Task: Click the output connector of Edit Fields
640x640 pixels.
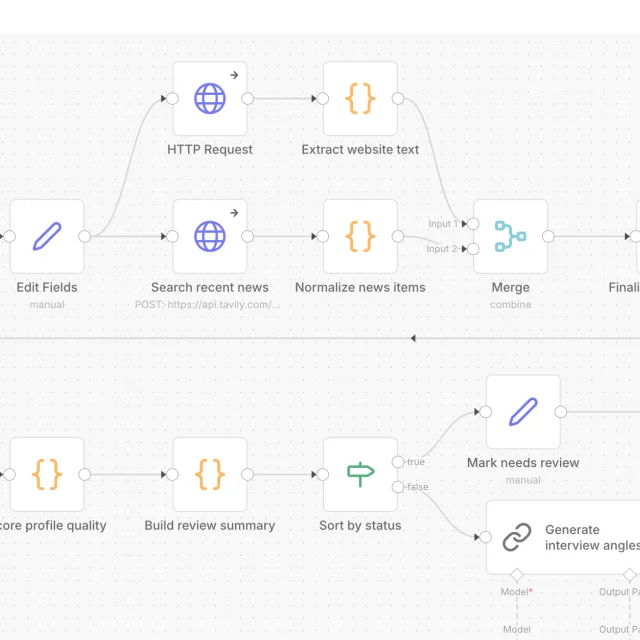Action: (84, 236)
